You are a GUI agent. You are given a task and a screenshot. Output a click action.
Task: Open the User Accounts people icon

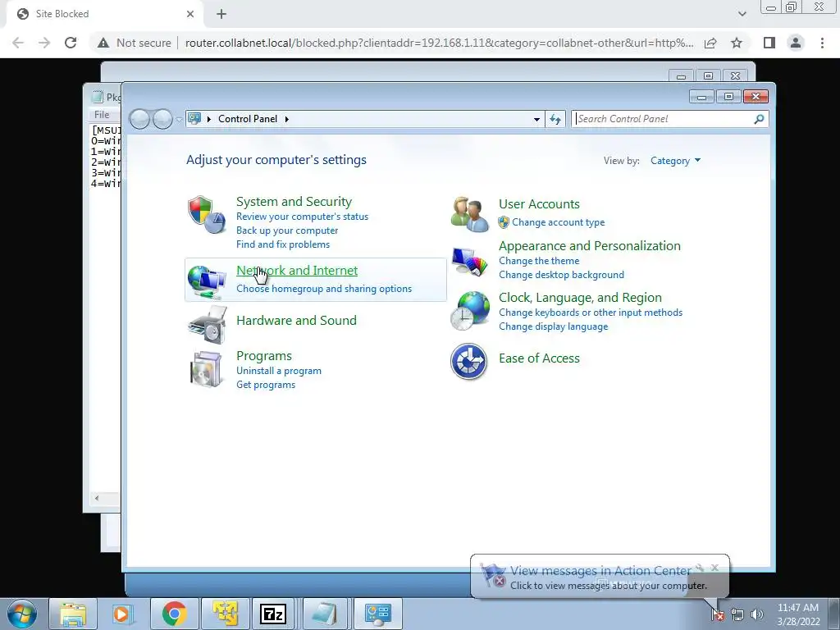(x=470, y=214)
